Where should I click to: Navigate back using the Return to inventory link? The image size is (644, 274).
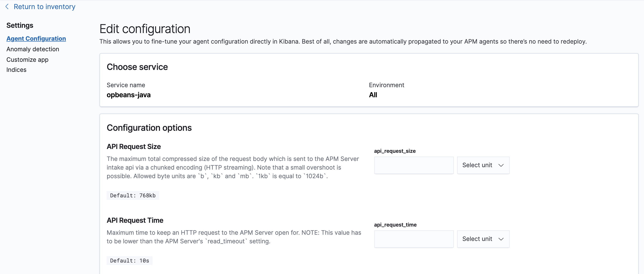click(44, 6)
